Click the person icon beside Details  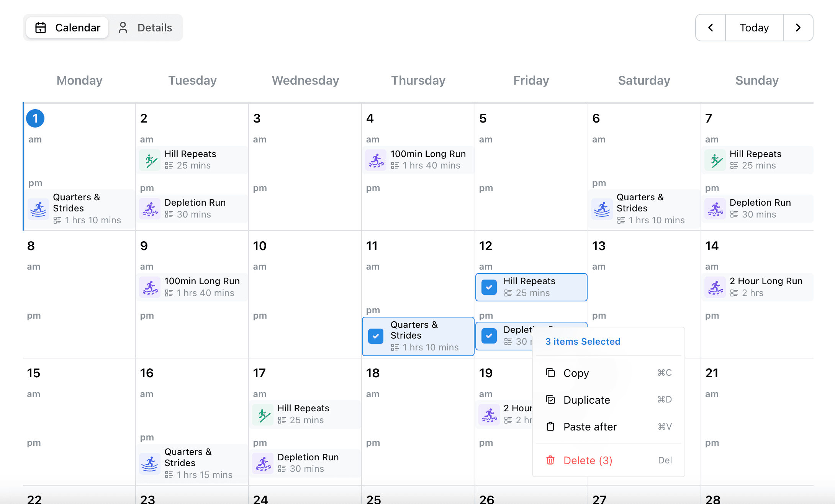(x=123, y=27)
